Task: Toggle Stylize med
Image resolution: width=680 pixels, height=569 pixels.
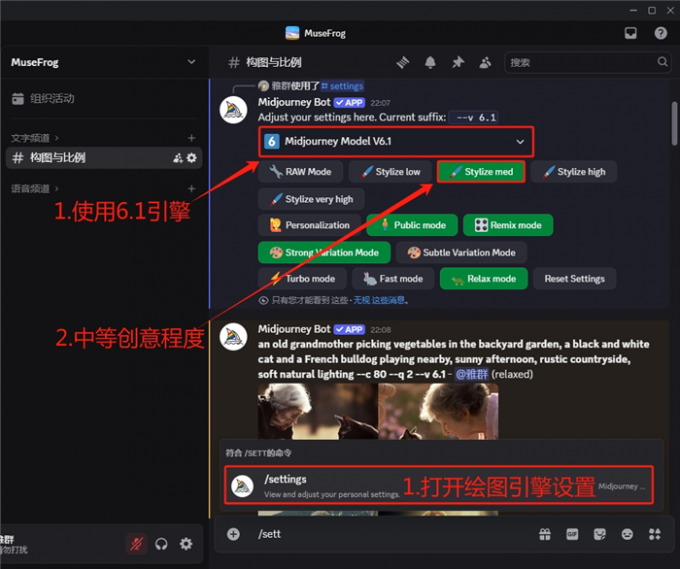Action: pyautogui.click(x=481, y=172)
